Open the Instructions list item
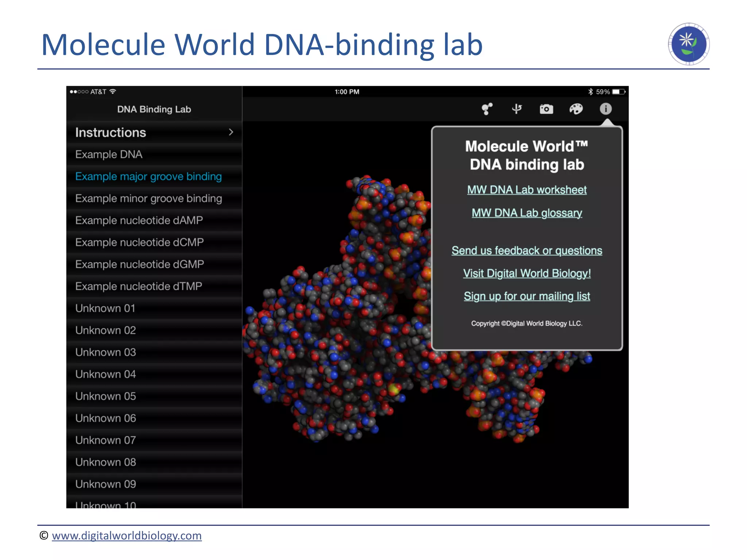Screen dimensions: 747x560 (154, 132)
